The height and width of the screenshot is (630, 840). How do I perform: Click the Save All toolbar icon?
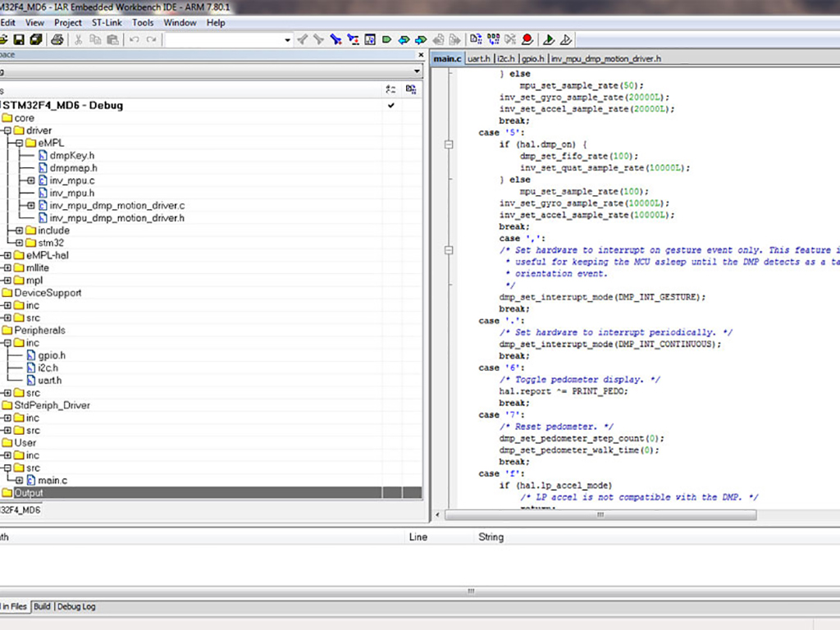35,39
